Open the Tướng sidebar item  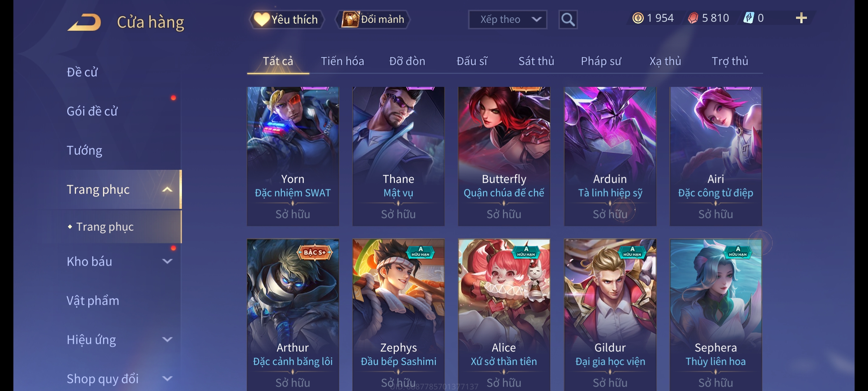click(x=84, y=150)
